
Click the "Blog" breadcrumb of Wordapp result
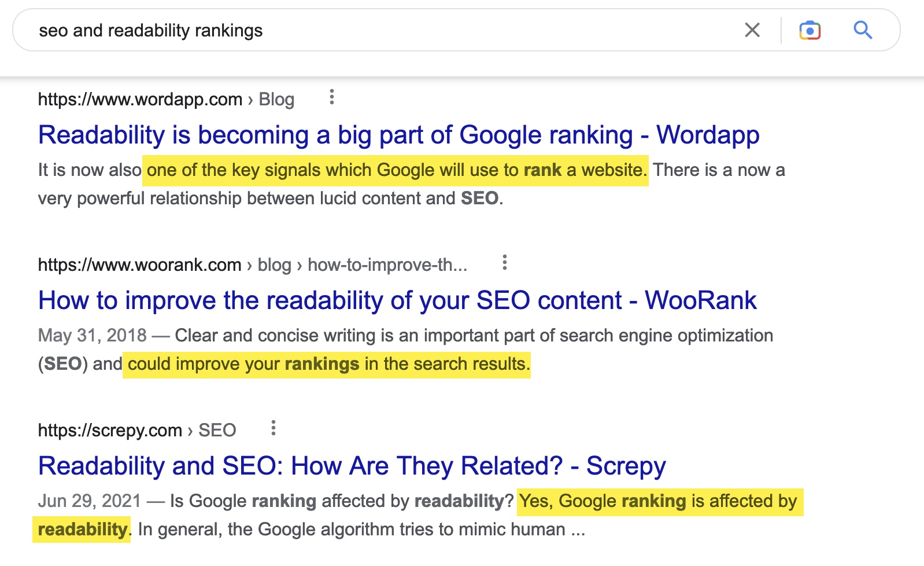(x=276, y=100)
